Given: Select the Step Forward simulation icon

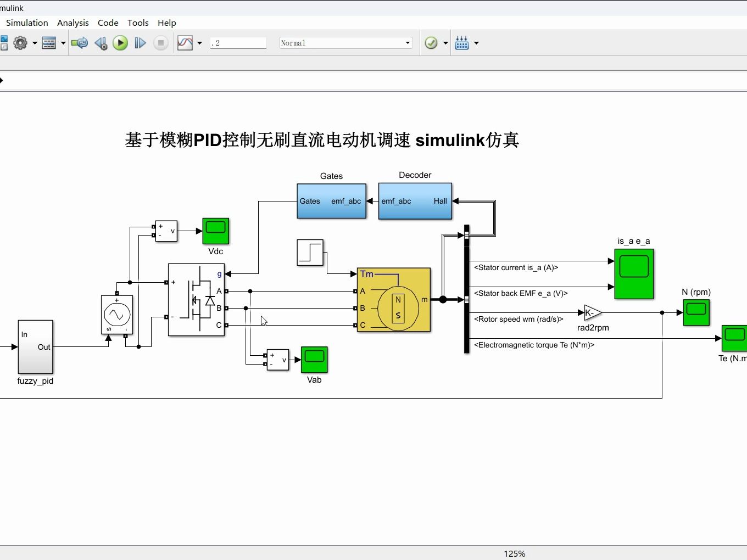Looking at the screenshot, I should pyautogui.click(x=140, y=43).
